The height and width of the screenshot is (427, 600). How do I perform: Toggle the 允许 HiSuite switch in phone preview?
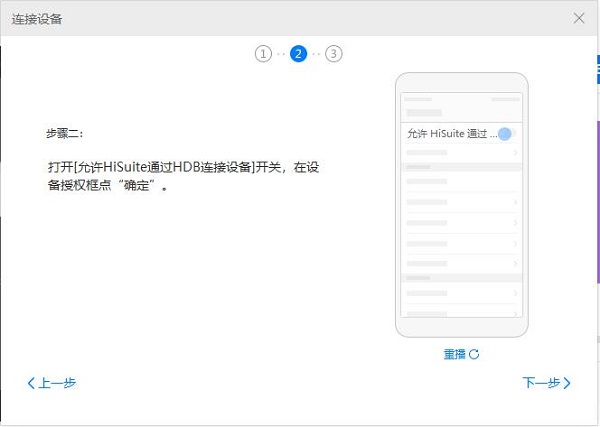(505, 134)
